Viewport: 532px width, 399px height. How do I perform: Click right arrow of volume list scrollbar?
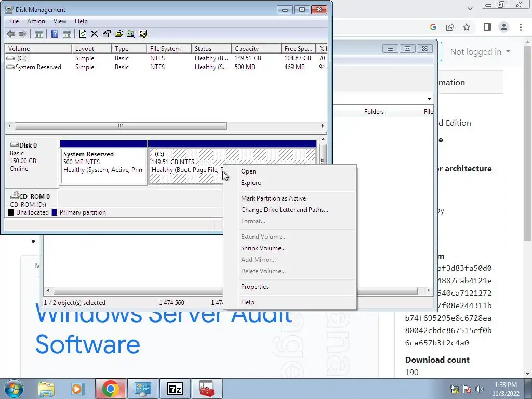pos(323,126)
